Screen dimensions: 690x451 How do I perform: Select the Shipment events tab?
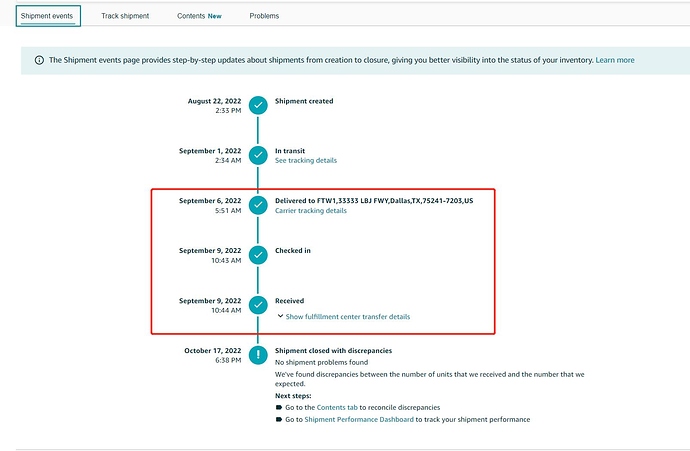click(x=48, y=16)
